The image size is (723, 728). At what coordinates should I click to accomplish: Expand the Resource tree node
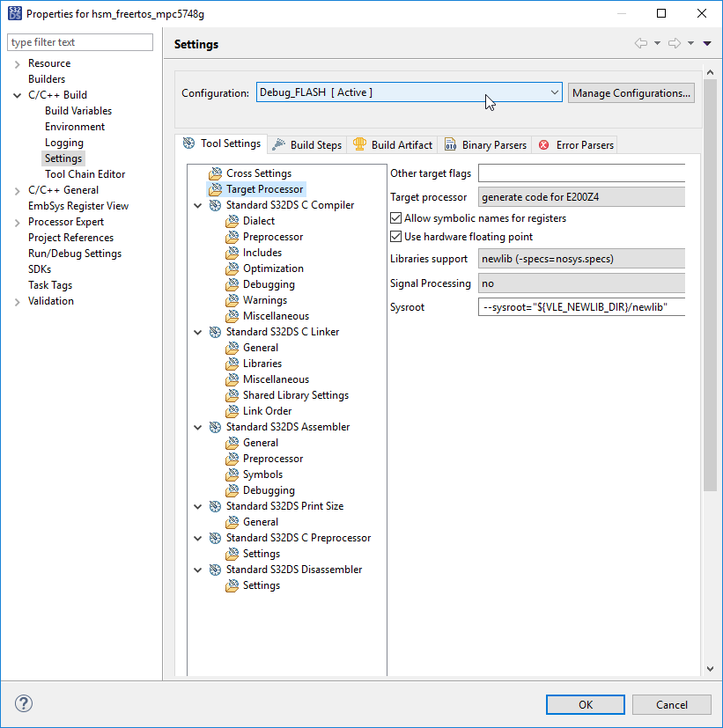18,63
